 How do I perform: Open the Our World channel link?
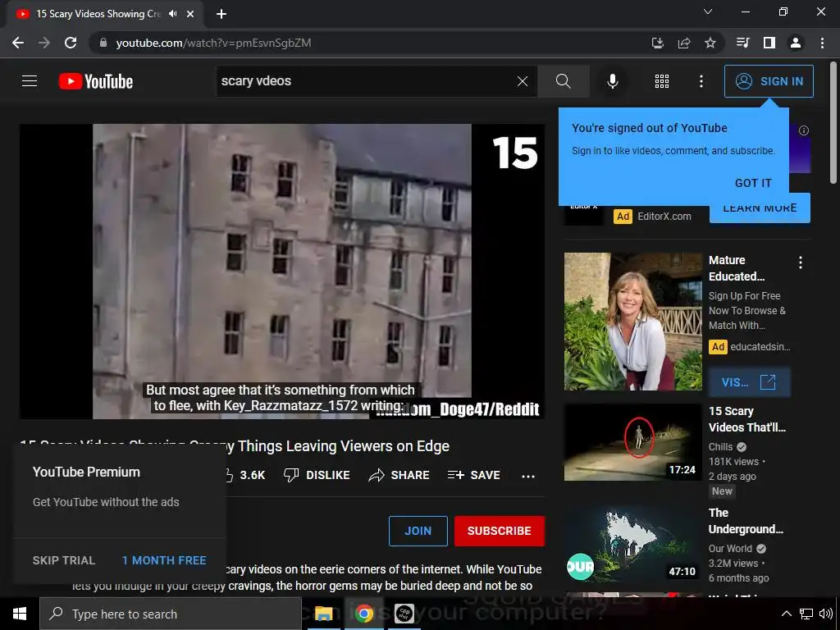pyautogui.click(x=730, y=549)
